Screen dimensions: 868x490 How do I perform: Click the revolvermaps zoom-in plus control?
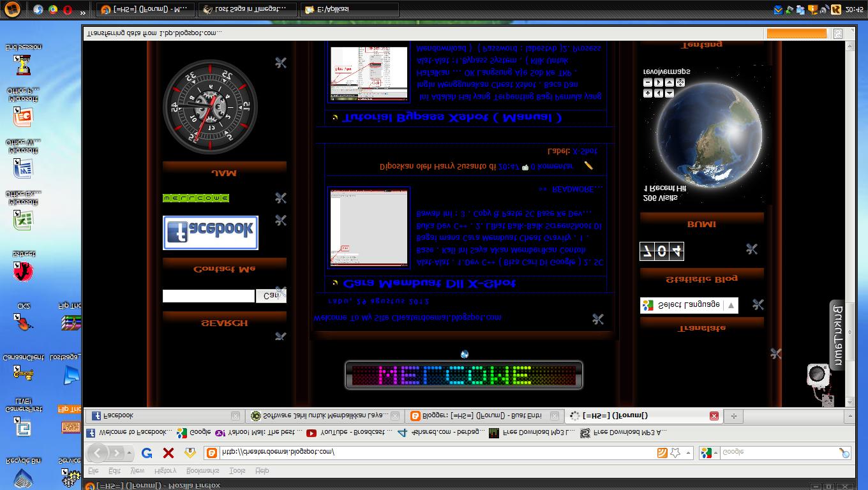pyautogui.click(x=647, y=93)
